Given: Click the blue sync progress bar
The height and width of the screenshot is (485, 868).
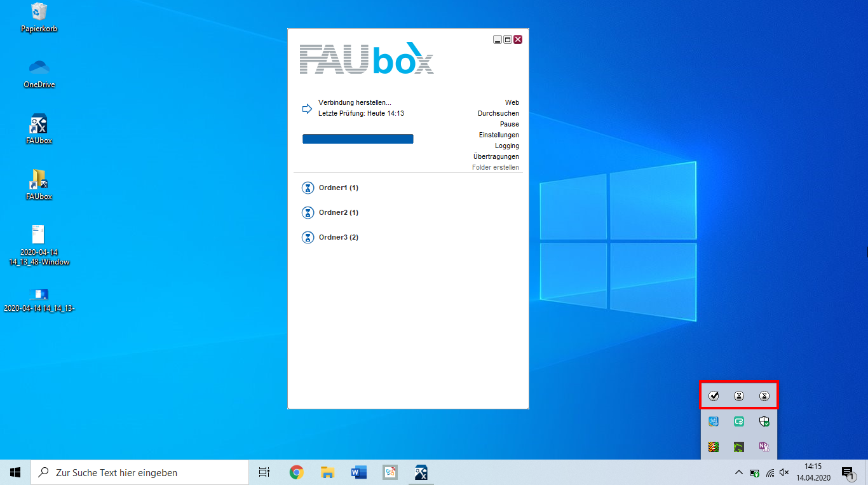Looking at the screenshot, I should (358, 139).
